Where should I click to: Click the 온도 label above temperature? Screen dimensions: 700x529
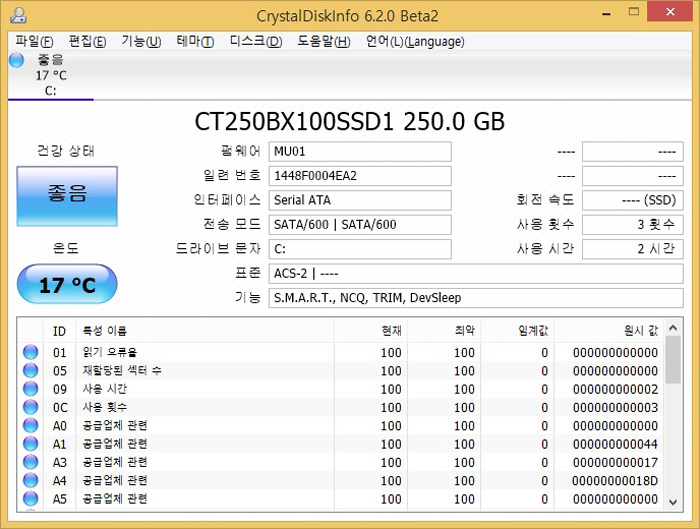coord(66,248)
